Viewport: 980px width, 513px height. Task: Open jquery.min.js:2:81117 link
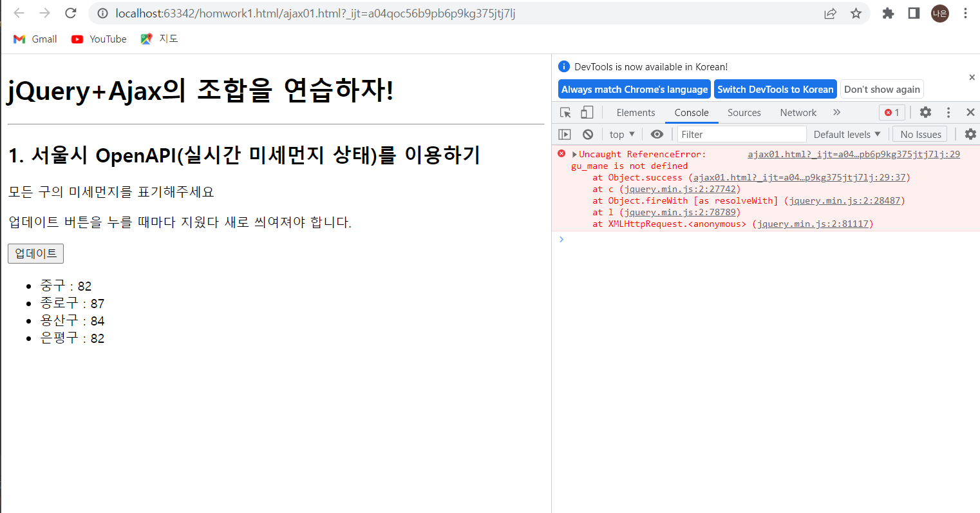coord(813,224)
